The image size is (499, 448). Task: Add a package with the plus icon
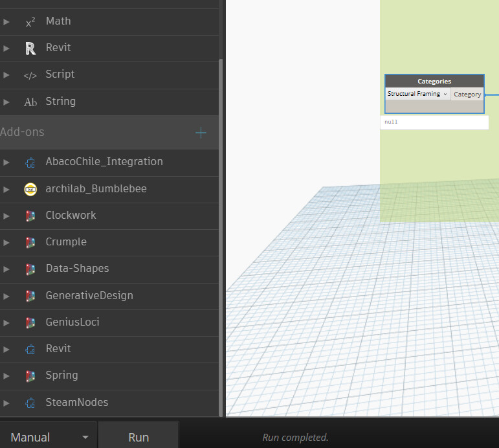coord(201,133)
